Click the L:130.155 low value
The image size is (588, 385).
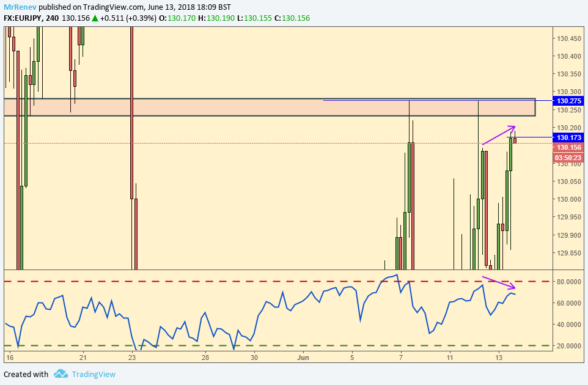254,18
